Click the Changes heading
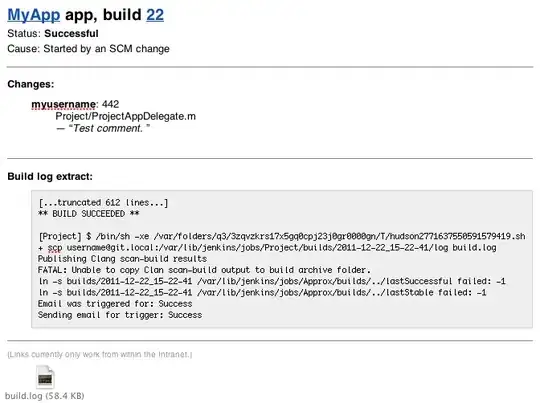Viewport: 540px width, 403px height. (31, 84)
